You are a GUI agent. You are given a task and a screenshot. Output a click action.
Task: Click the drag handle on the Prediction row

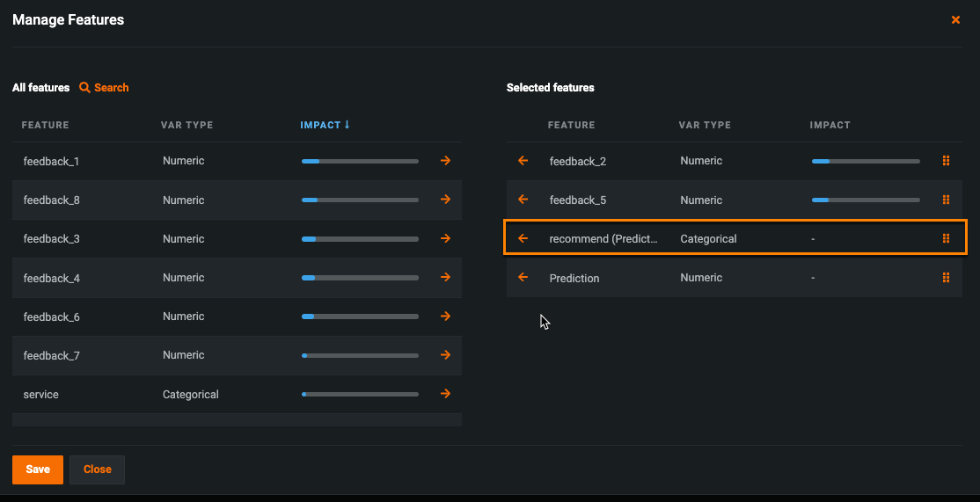click(x=946, y=278)
